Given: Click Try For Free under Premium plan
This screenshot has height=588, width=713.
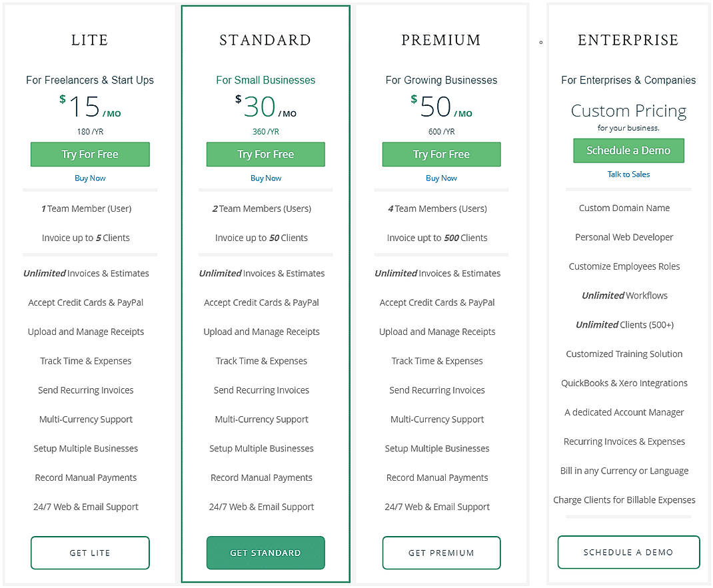Looking at the screenshot, I should (441, 154).
